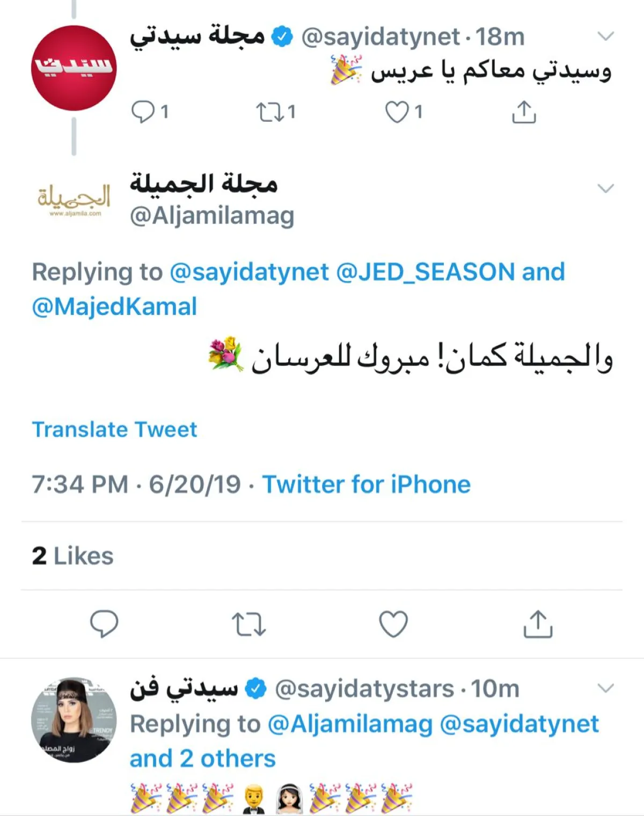Like the Aljamilamag main tweet
Viewport: 644px width, 816px height.
tap(393, 624)
